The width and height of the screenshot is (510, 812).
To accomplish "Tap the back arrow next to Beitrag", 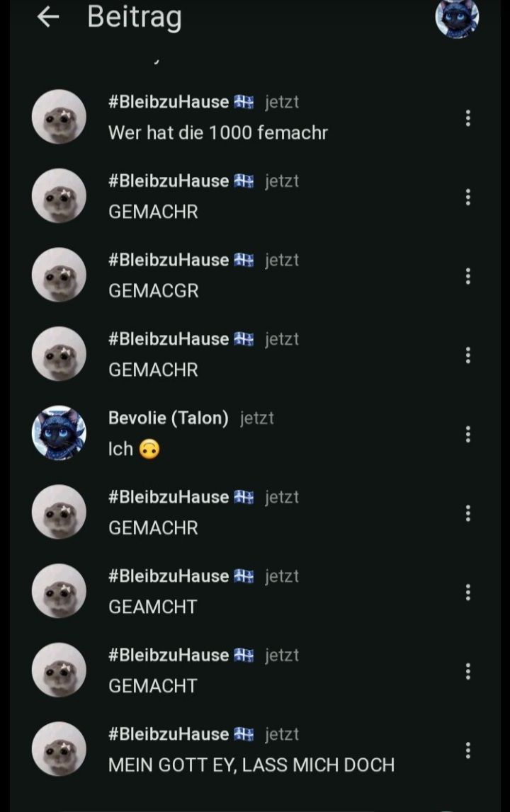I will click(x=48, y=17).
